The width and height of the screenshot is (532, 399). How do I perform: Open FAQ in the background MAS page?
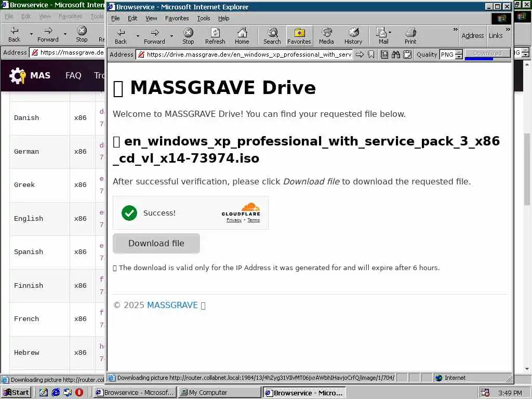point(73,75)
